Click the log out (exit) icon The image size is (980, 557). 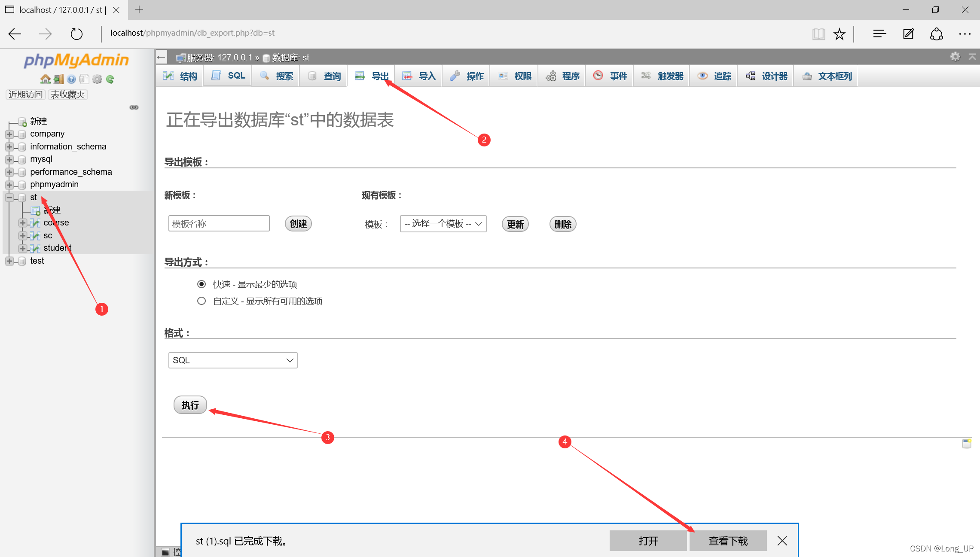pyautogui.click(x=58, y=79)
